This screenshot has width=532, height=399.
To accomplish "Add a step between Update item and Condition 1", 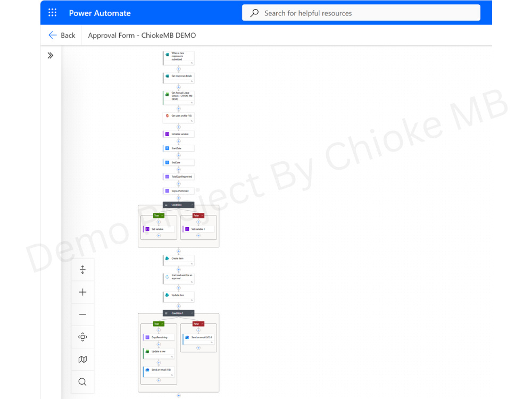I will pyautogui.click(x=178, y=306).
